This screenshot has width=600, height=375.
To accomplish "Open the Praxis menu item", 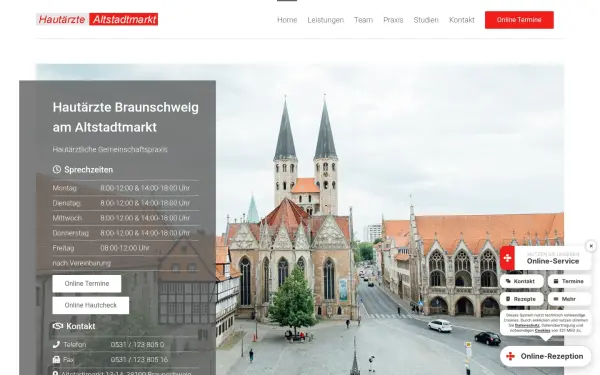I will 393,20.
